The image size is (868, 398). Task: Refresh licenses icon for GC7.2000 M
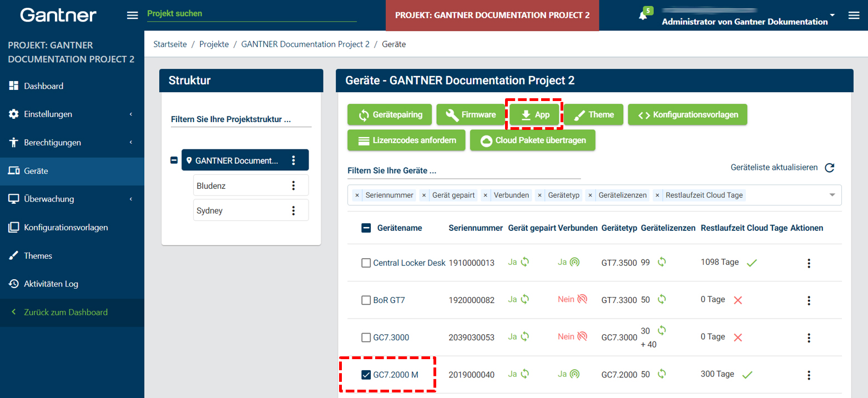point(662,374)
